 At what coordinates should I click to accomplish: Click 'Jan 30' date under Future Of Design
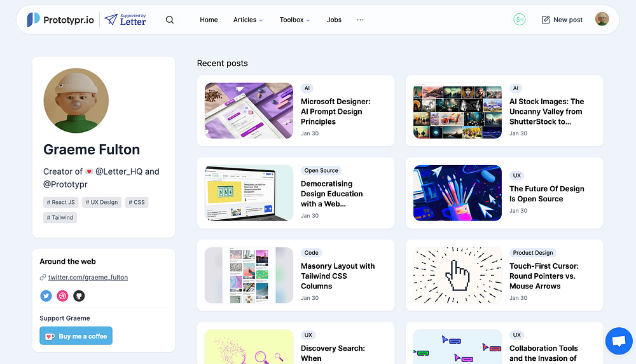(x=518, y=211)
